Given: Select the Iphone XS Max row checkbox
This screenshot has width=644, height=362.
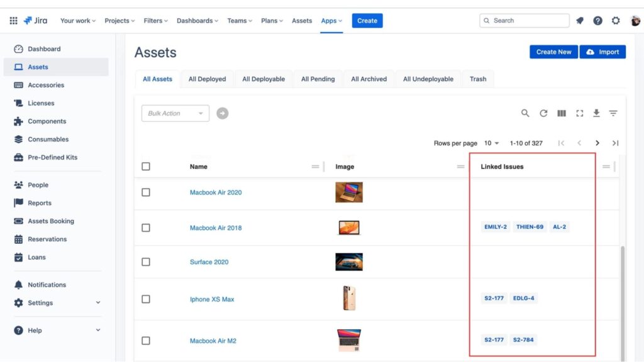Looking at the screenshot, I should (146, 299).
